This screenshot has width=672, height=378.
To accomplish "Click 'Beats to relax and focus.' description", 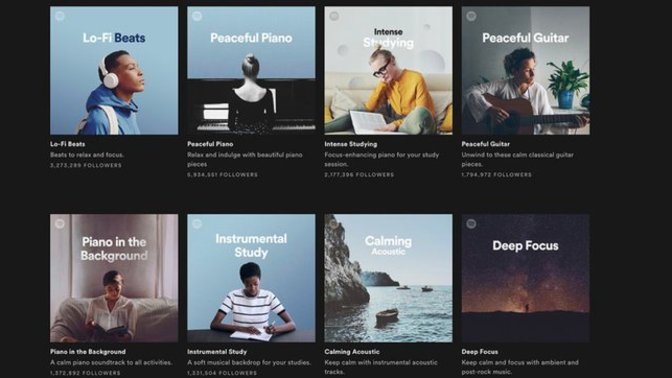I will pyautogui.click(x=87, y=155).
